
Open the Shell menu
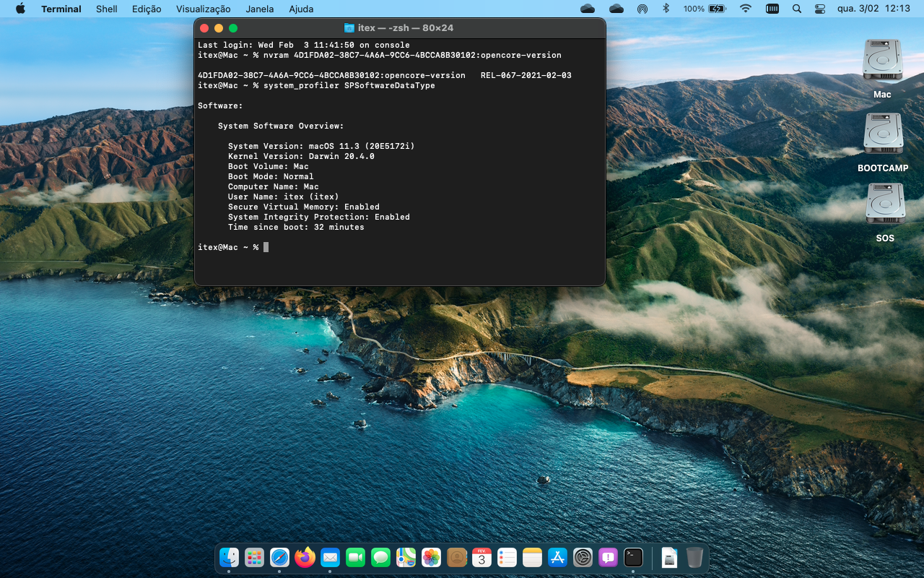tap(107, 9)
